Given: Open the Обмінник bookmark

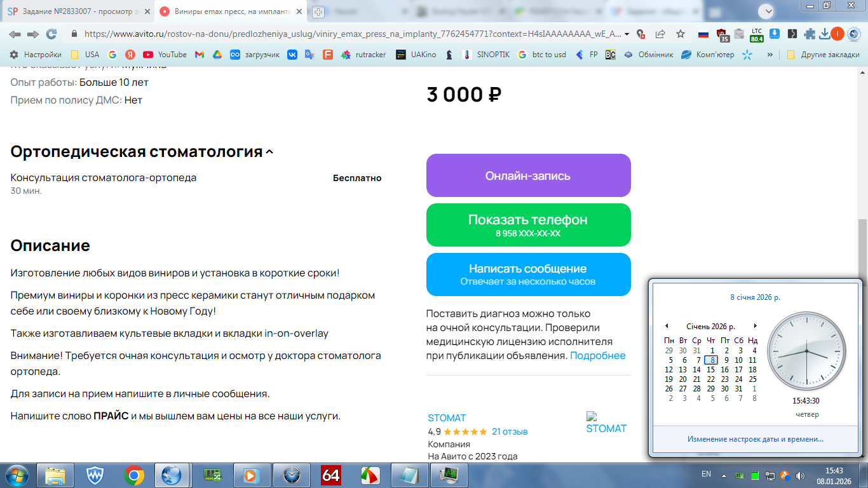Looking at the screenshot, I should pyautogui.click(x=648, y=55).
